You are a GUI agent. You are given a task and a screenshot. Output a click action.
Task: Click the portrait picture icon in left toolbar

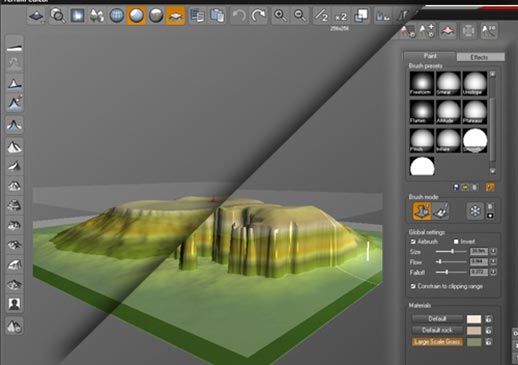tap(14, 304)
